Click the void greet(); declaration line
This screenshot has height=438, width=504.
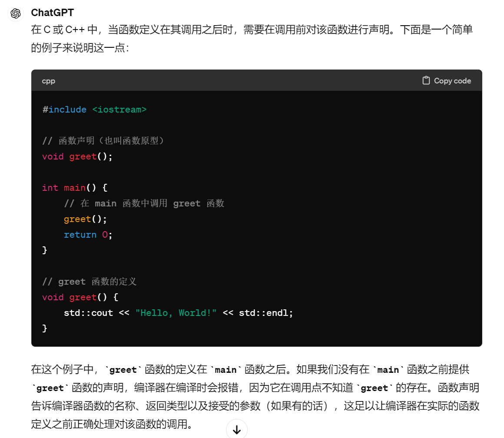point(77,156)
